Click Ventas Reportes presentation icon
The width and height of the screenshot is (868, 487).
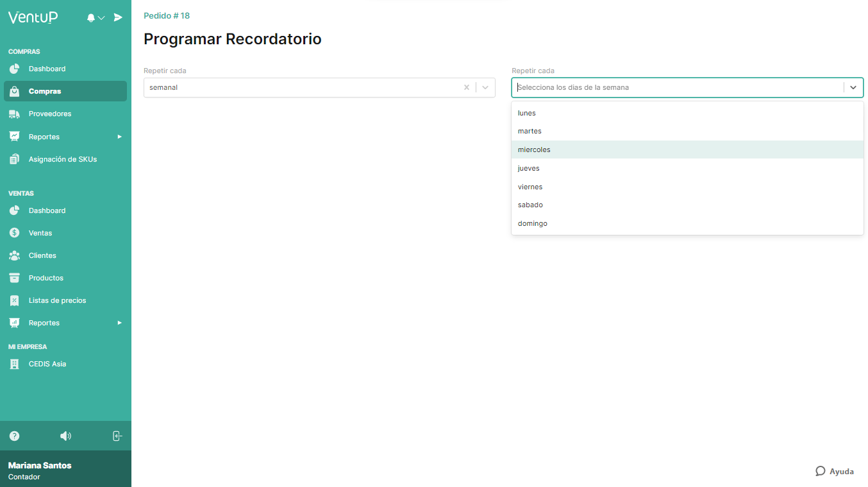point(15,323)
